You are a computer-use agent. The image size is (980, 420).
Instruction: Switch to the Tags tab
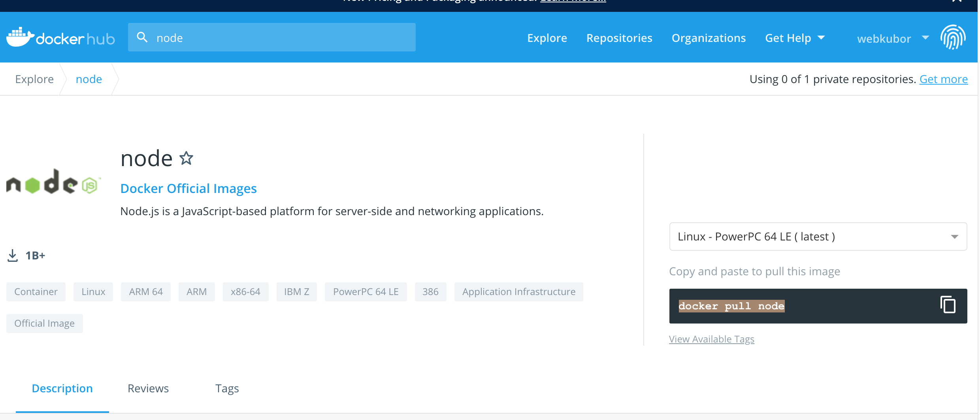tap(227, 388)
